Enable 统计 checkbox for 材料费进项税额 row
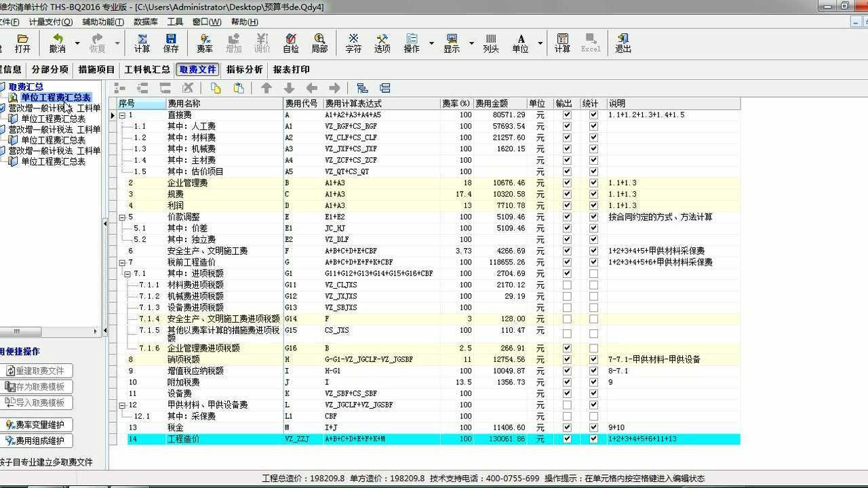 coord(593,285)
